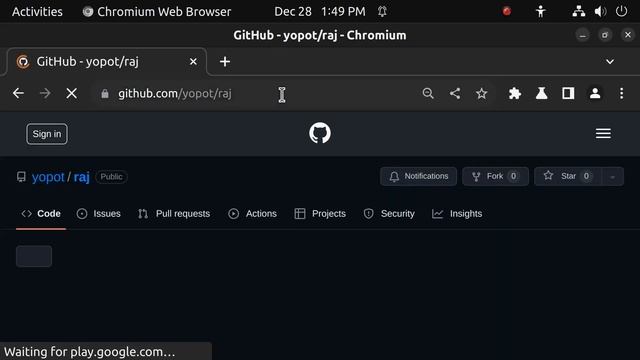Open the accessibility menu icon
Viewport: 640px width, 360px height.
tap(540, 11)
